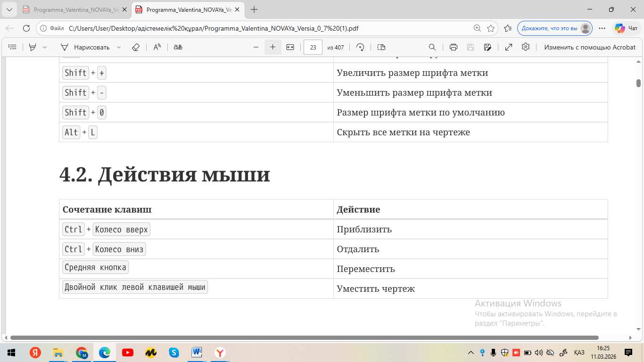Click the Отдалить table cell
Screen dimensions: 644x362
click(471, 249)
